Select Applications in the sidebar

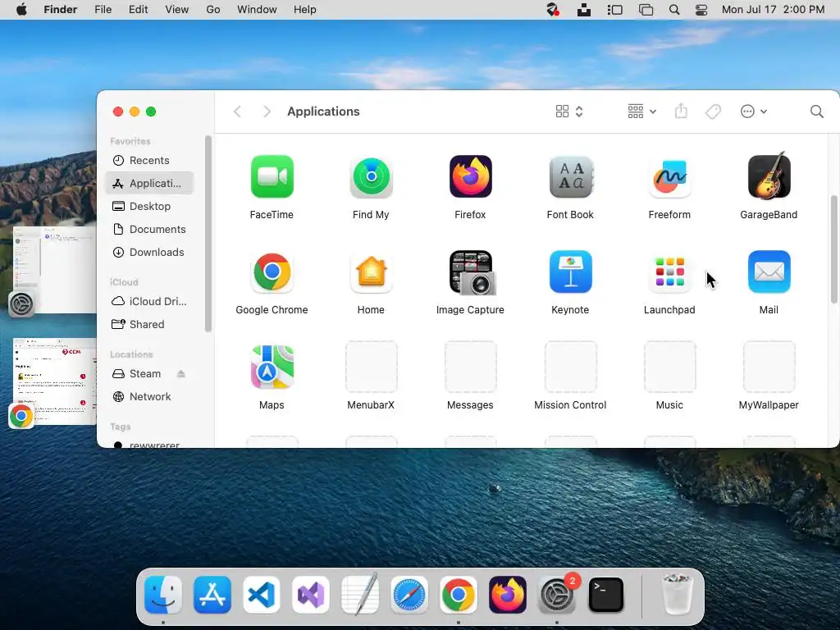149,183
